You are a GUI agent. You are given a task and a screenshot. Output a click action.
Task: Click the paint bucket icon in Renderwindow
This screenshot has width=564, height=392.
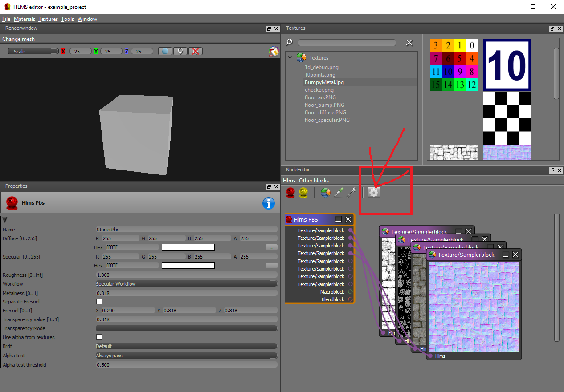(273, 51)
